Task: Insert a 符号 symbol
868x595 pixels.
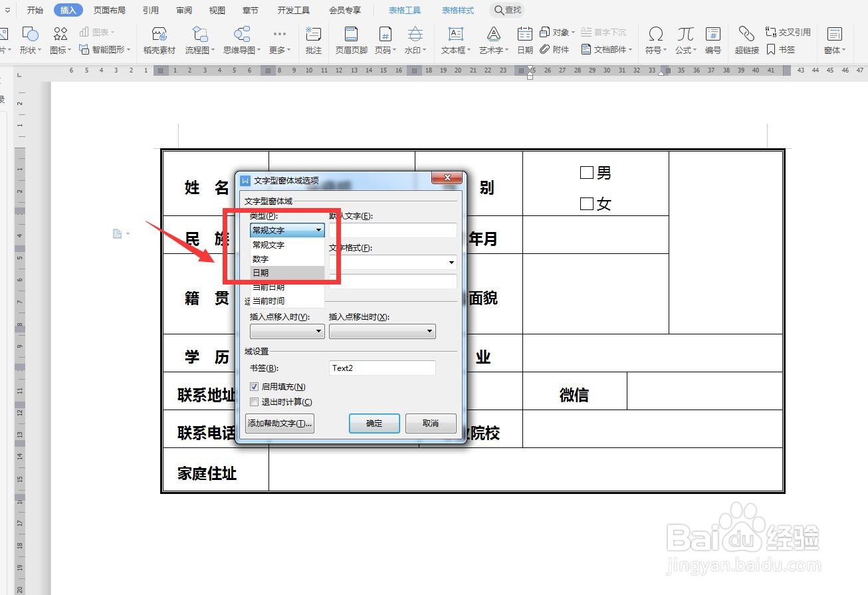Action: 656,41
